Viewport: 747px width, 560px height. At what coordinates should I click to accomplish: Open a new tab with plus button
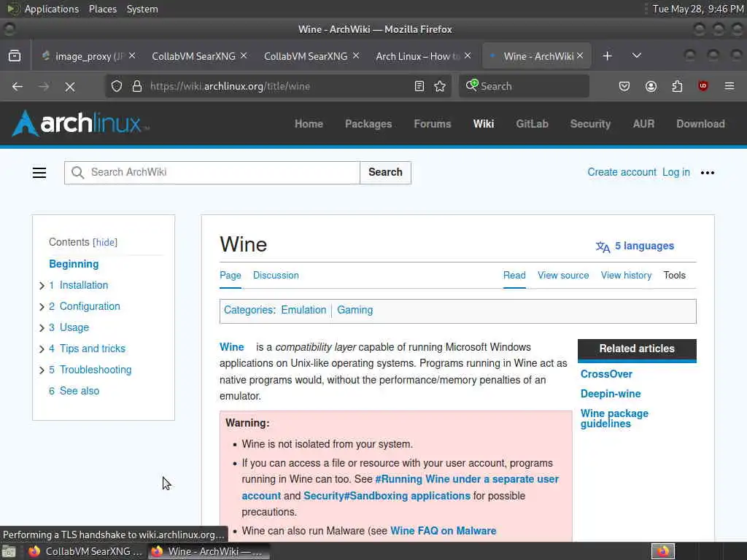pos(607,56)
